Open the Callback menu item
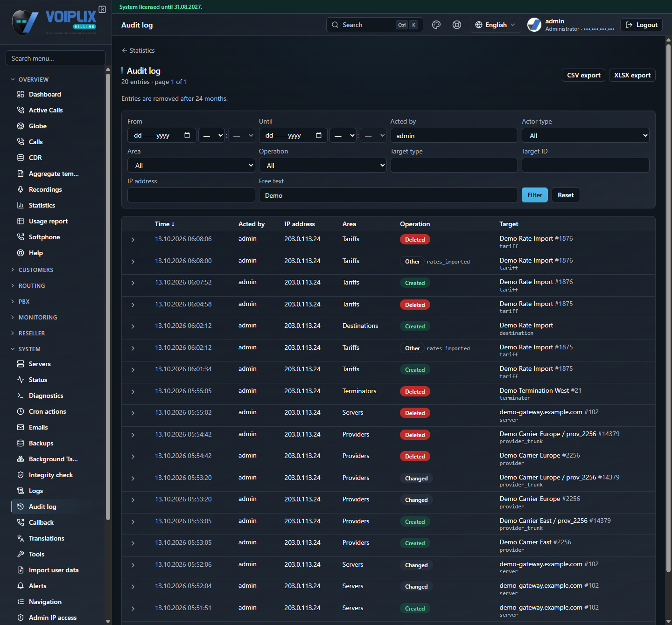The width and height of the screenshot is (672, 625). tap(41, 522)
